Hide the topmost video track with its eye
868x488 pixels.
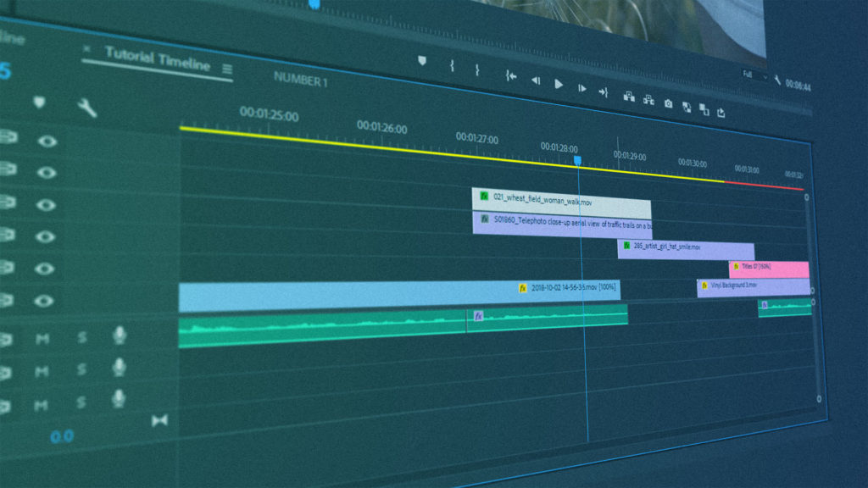pos(47,141)
